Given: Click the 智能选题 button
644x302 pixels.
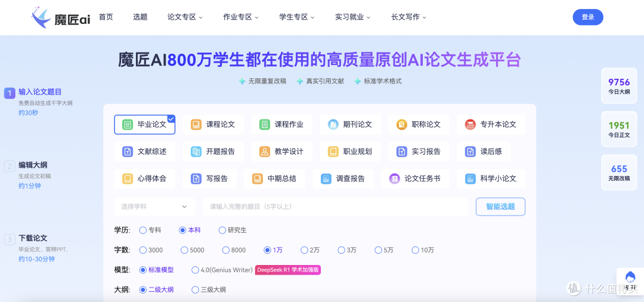Looking at the screenshot, I should (x=500, y=207).
